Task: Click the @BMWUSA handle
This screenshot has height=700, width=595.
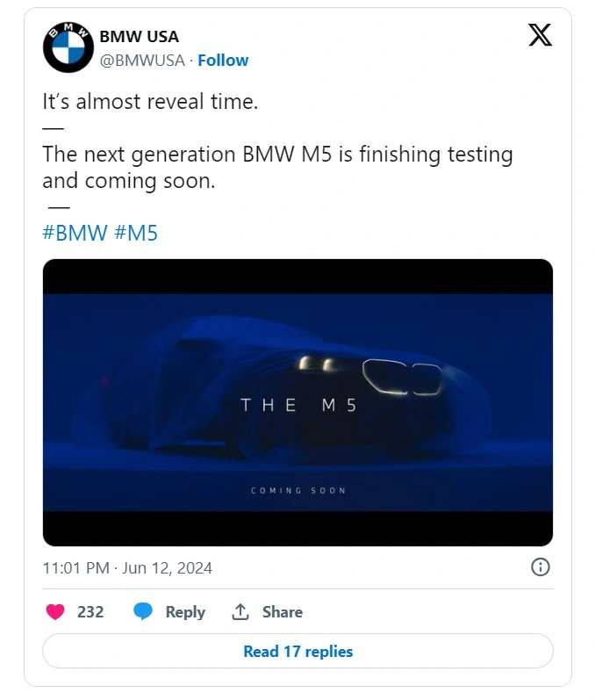Action: tap(142, 61)
